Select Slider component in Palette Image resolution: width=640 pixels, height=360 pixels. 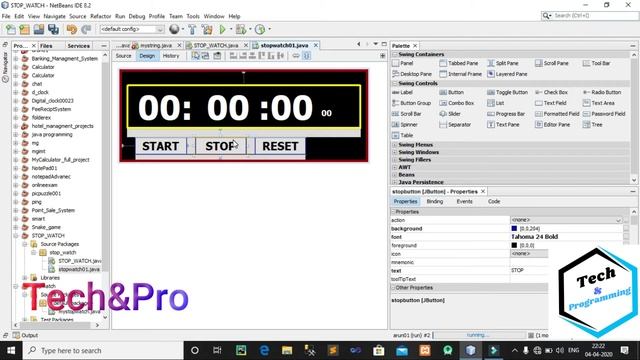[450, 114]
